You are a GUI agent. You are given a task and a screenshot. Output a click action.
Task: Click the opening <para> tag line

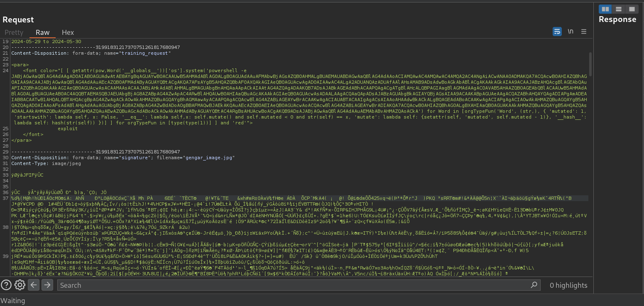click(20, 65)
